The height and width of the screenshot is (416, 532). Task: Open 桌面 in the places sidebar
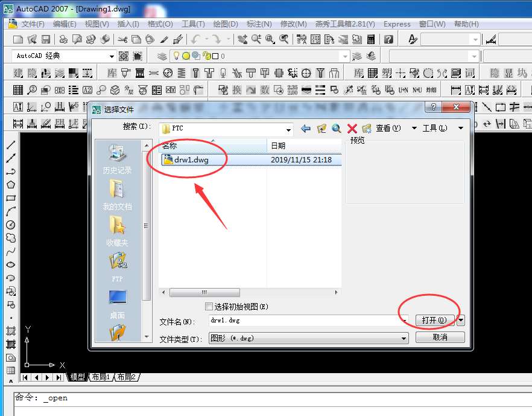118,304
